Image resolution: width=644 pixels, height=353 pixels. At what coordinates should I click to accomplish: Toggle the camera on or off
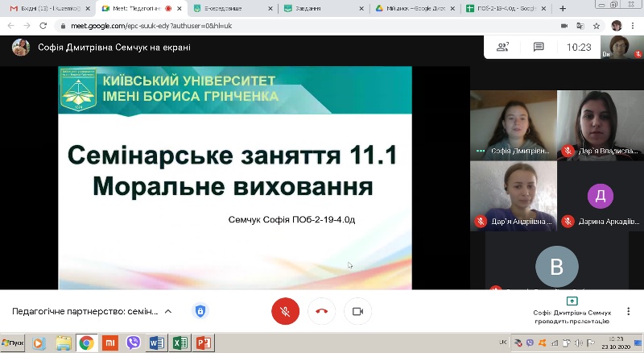coord(357,311)
